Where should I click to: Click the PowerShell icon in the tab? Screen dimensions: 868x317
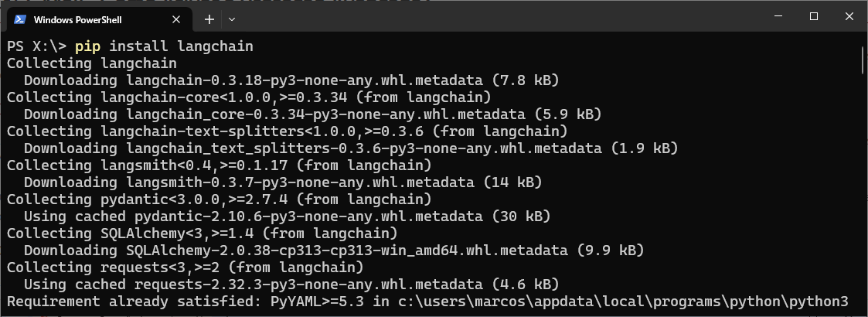coord(20,19)
